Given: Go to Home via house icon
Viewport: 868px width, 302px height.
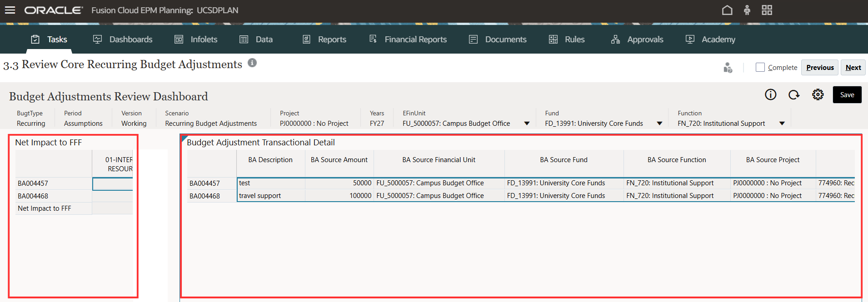Looking at the screenshot, I should point(727,10).
